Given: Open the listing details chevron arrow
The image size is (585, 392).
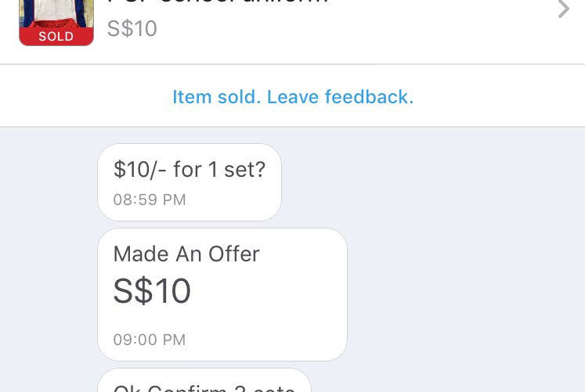Looking at the screenshot, I should point(563,9).
